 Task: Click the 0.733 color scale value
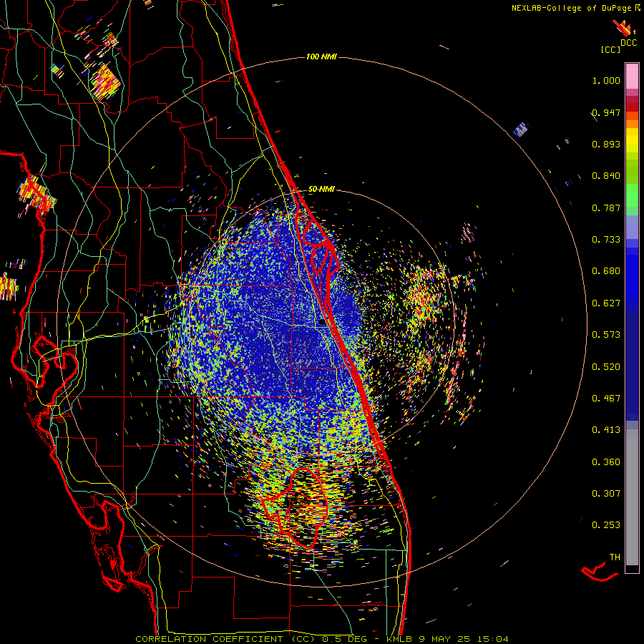(x=606, y=240)
